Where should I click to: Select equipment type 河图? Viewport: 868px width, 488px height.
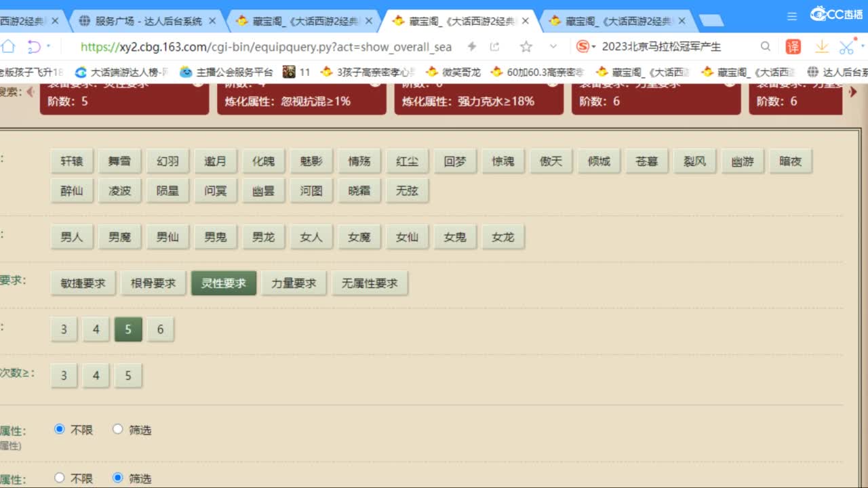311,191
